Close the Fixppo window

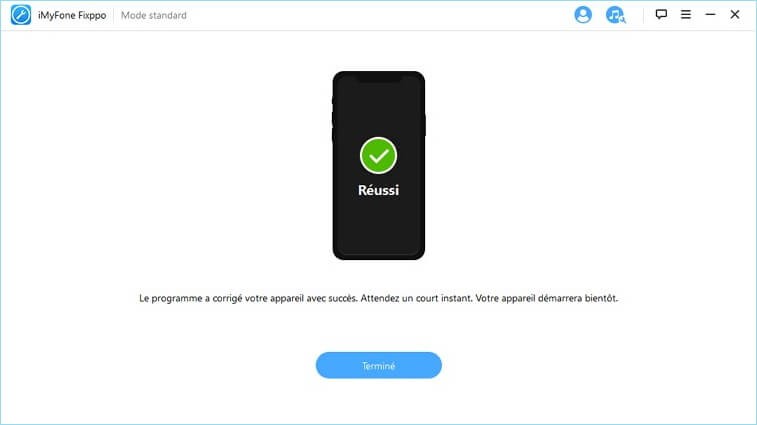(x=735, y=14)
